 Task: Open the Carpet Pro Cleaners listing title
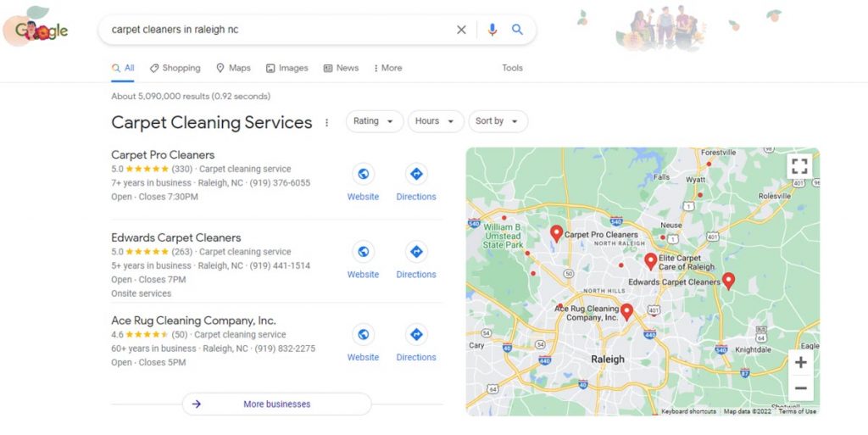163,155
